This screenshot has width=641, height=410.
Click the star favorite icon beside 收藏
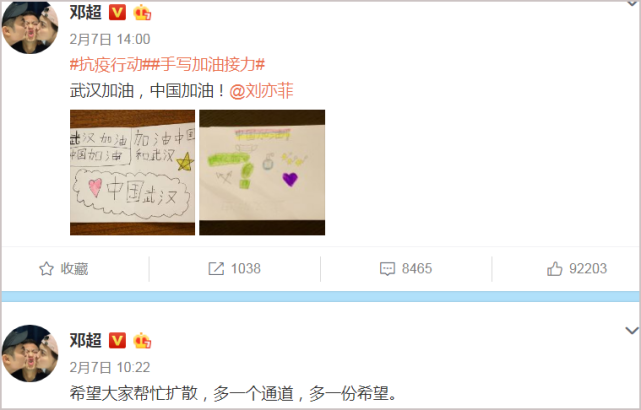tap(46, 269)
